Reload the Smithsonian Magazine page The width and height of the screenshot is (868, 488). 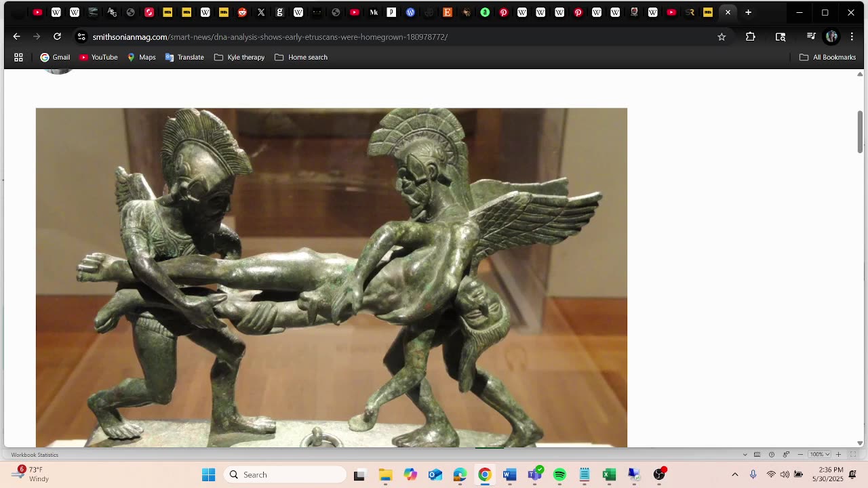(57, 37)
